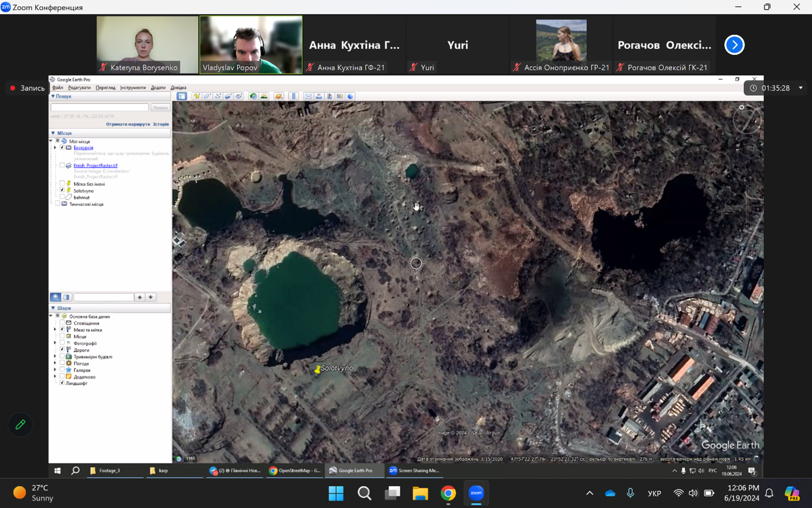812x508 pixels.
Task: Uncheck the Дороги layer checkbox
Action: tap(62, 350)
